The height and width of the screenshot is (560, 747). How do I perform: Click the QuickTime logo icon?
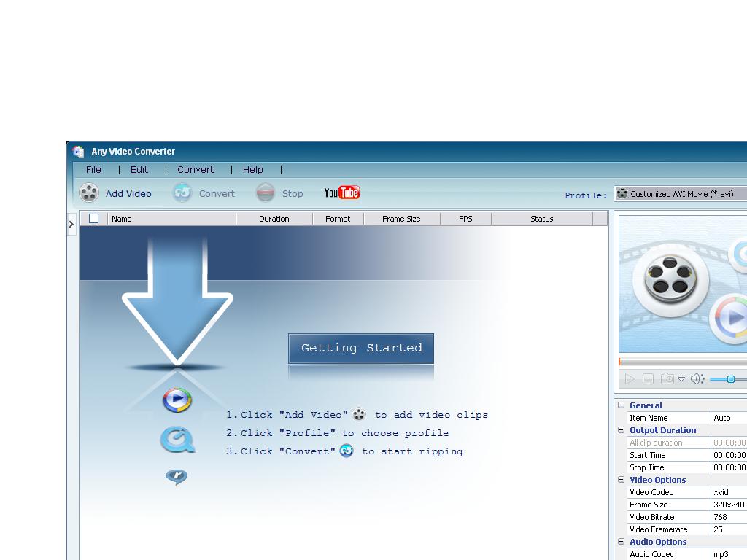point(177,440)
